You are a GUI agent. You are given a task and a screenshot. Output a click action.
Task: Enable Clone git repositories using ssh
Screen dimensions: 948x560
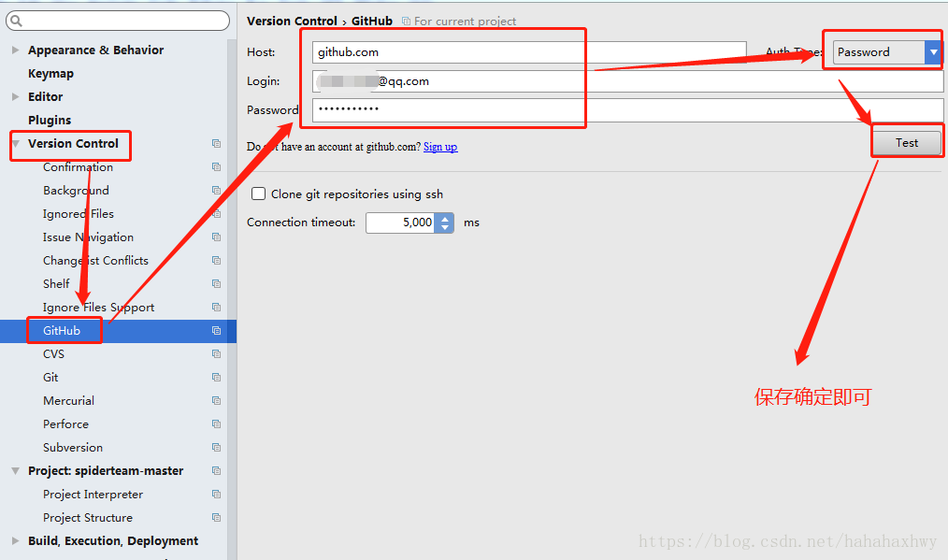pos(258,194)
